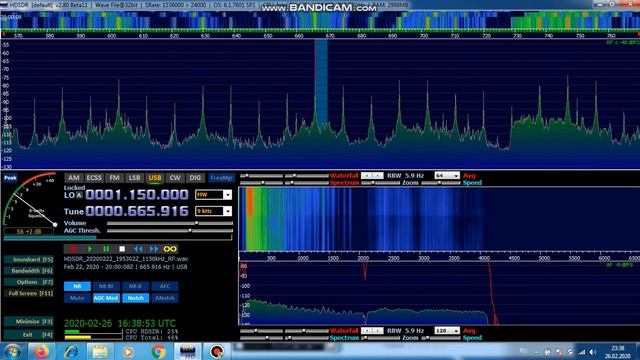The height and width of the screenshot is (360, 640).
Task: Select CW demodulation mode
Action: click(x=175, y=178)
